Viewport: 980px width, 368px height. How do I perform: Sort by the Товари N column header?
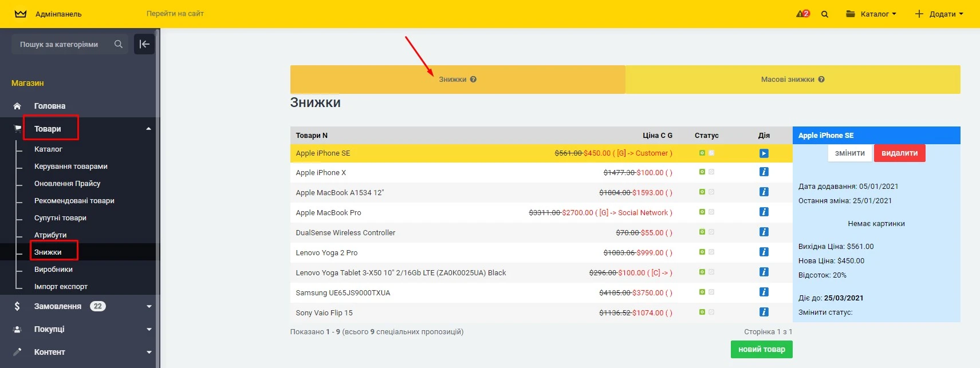pyautogui.click(x=312, y=136)
